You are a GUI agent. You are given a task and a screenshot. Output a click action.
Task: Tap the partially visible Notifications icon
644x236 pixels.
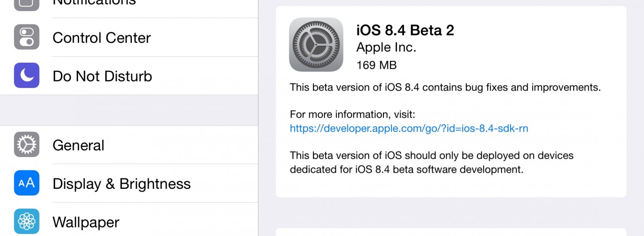[x=27, y=4]
